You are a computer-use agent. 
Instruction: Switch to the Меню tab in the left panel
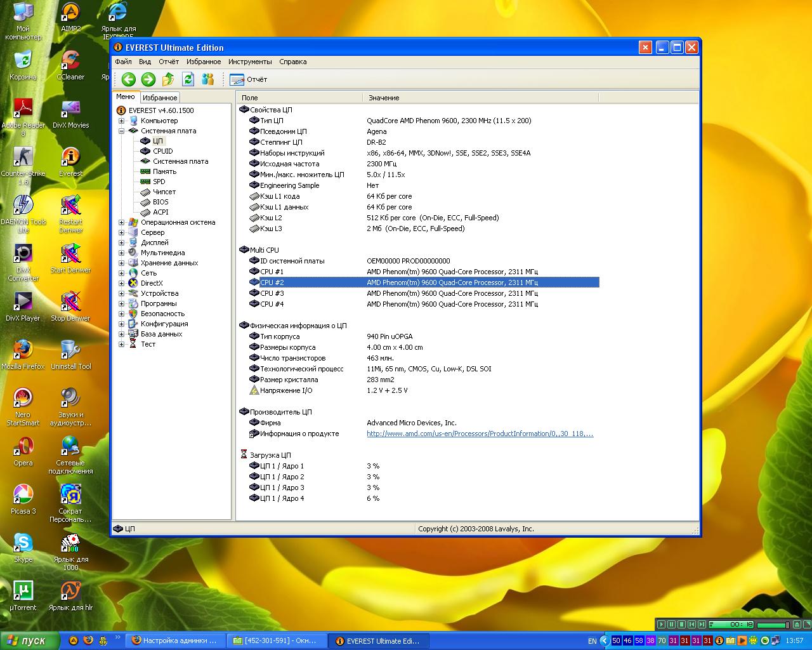point(126,96)
